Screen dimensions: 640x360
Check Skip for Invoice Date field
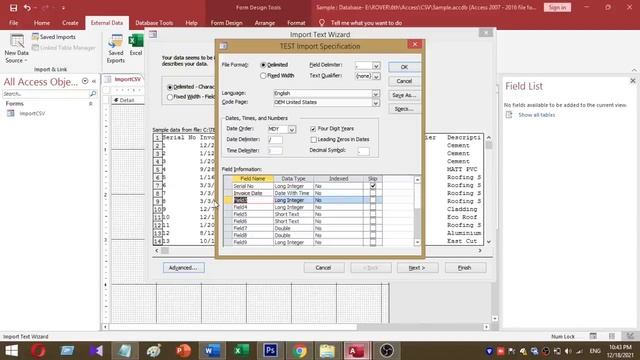pyautogui.click(x=373, y=193)
